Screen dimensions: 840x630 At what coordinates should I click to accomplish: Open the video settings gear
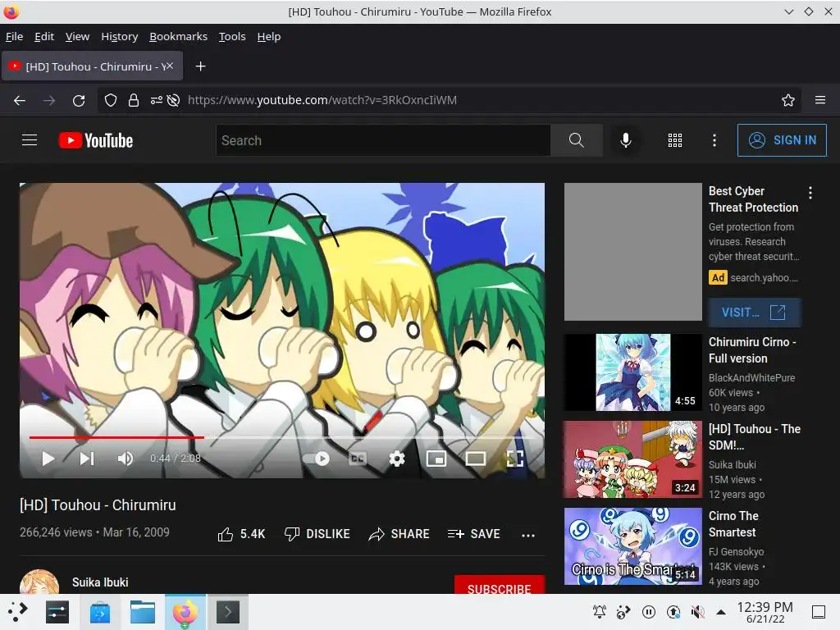click(397, 459)
